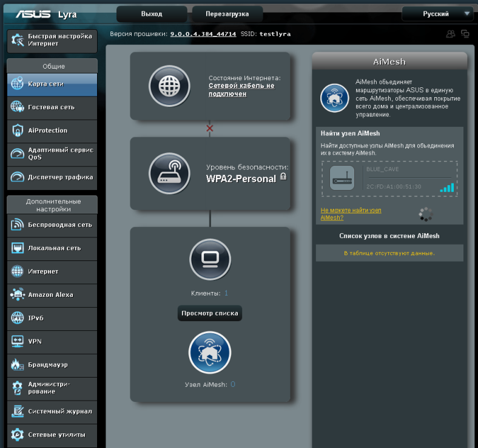Click the Amazon Alexa icon

[18, 294]
